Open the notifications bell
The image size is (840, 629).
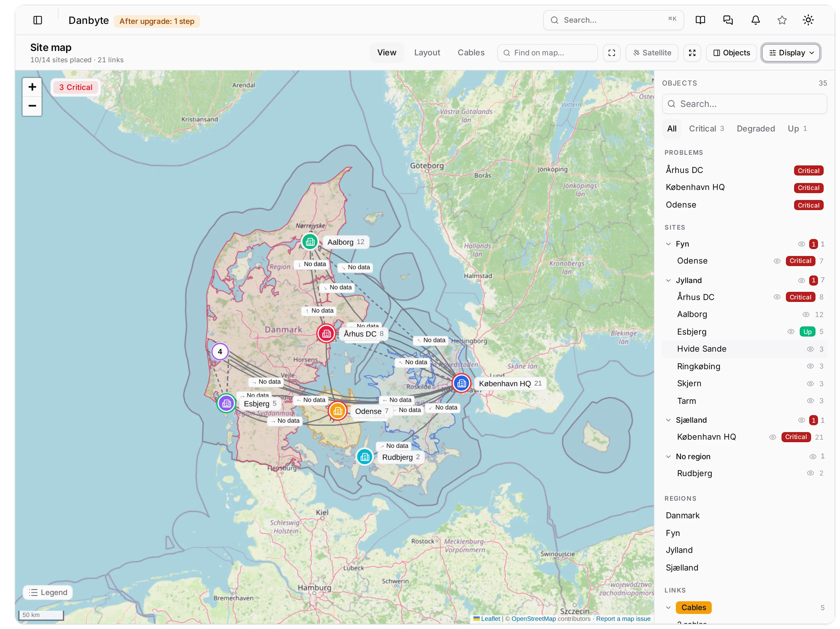coord(756,20)
